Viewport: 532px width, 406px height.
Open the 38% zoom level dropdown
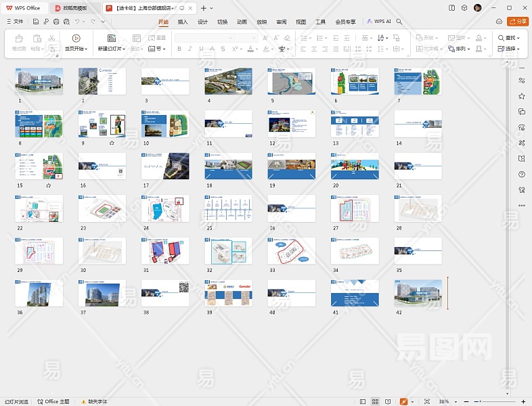[x=446, y=401]
